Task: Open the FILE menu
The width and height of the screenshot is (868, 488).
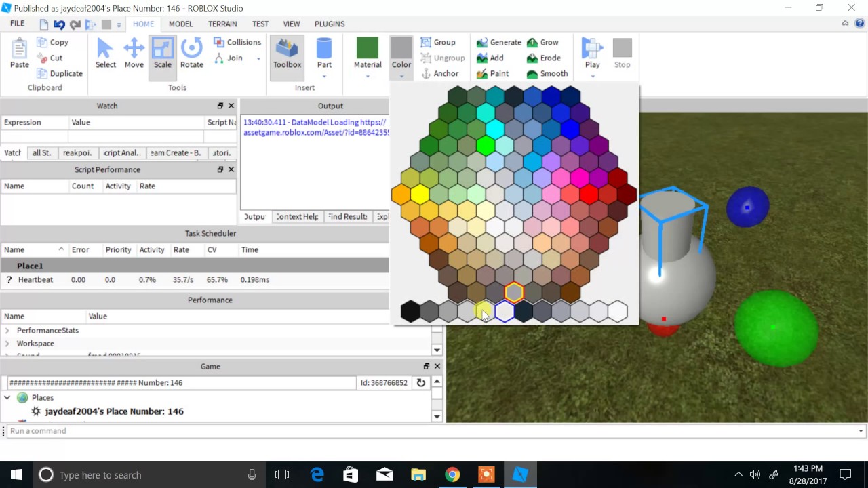Action: tap(17, 24)
